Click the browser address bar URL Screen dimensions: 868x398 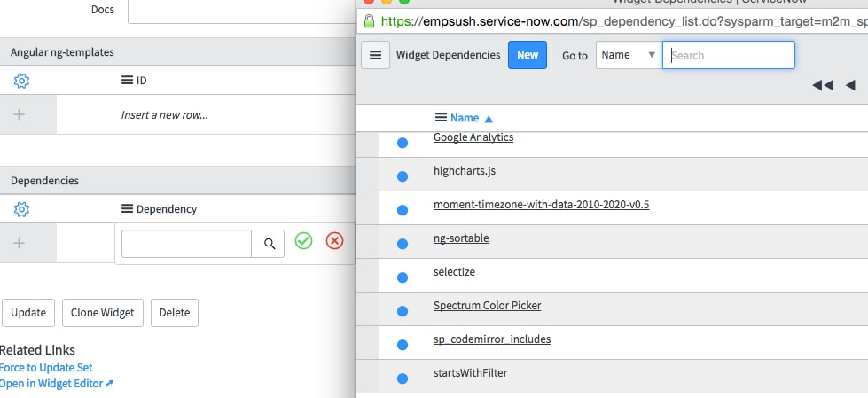[x=624, y=21]
